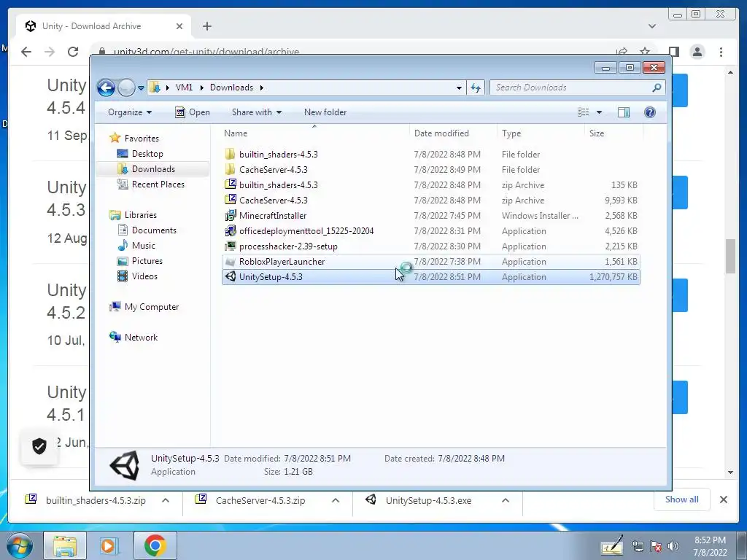This screenshot has height=560, width=747.
Task: Click the Open toolbar button
Action: [193, 112]
